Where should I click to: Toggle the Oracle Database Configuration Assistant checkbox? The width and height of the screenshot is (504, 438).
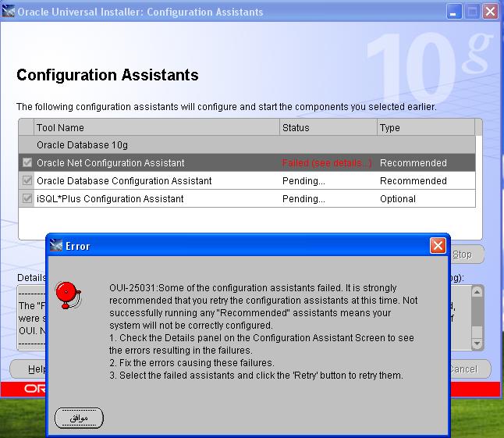pyautogui.click(x=27, y=181)
